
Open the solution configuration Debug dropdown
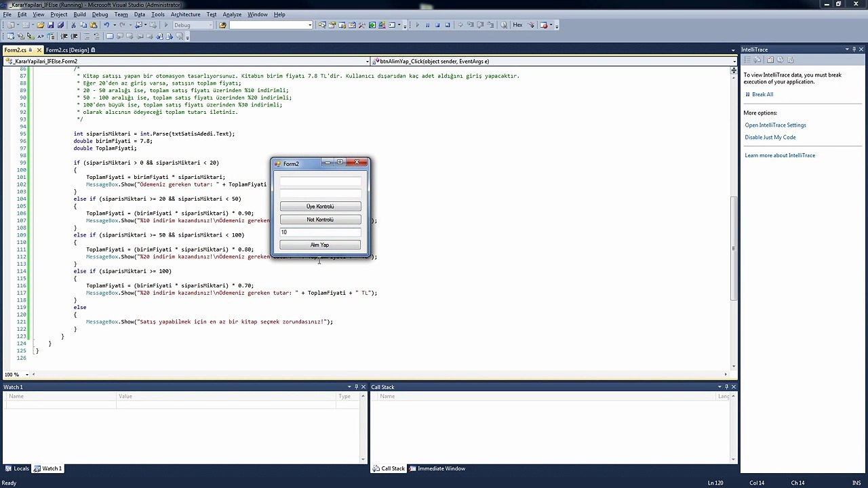click(192, 25)
